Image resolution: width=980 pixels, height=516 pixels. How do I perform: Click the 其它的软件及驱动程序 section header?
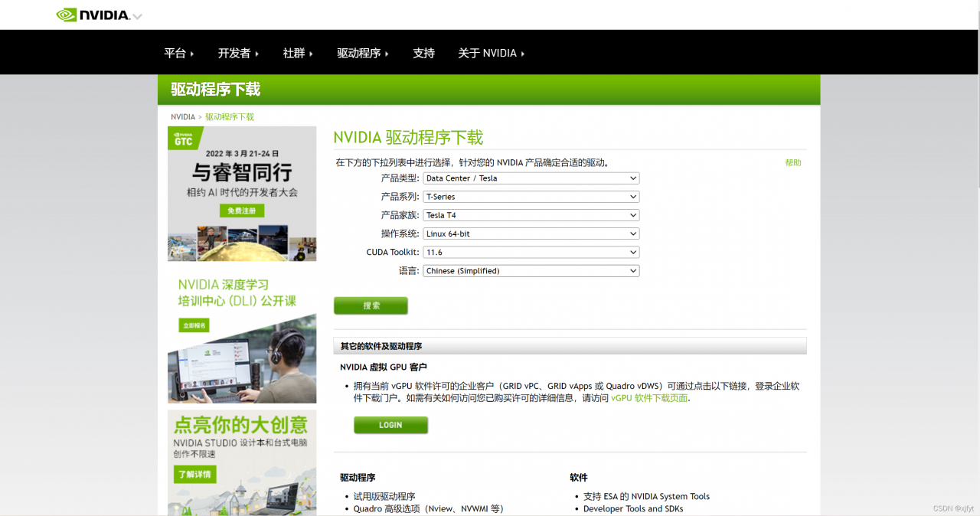[x=570, y=346]
